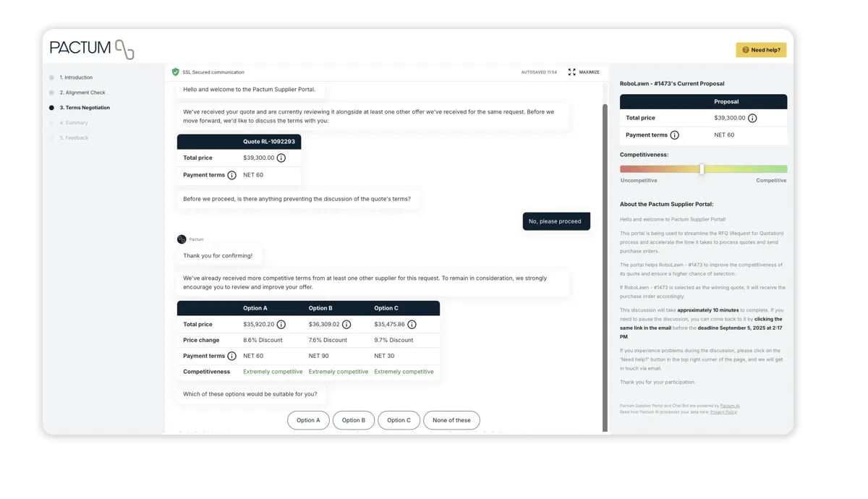
Task: Click info icon beside Current Proposal total price
Action: [752, 118]
